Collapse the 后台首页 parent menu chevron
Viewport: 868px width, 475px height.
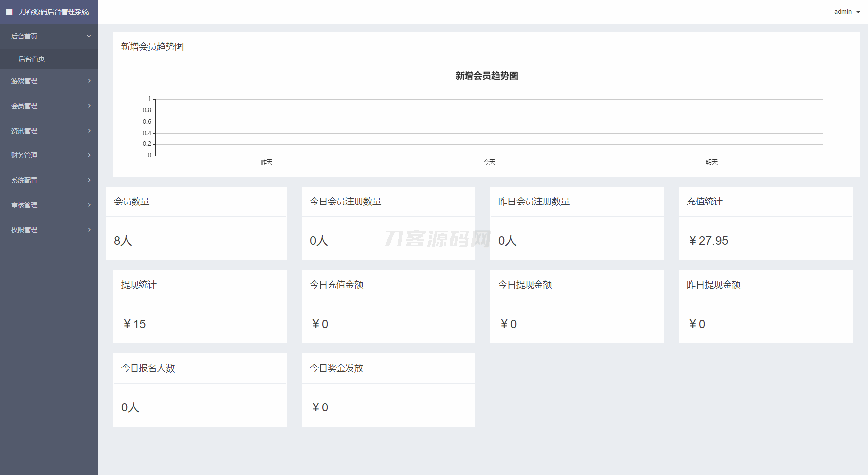tap(89, 36)
